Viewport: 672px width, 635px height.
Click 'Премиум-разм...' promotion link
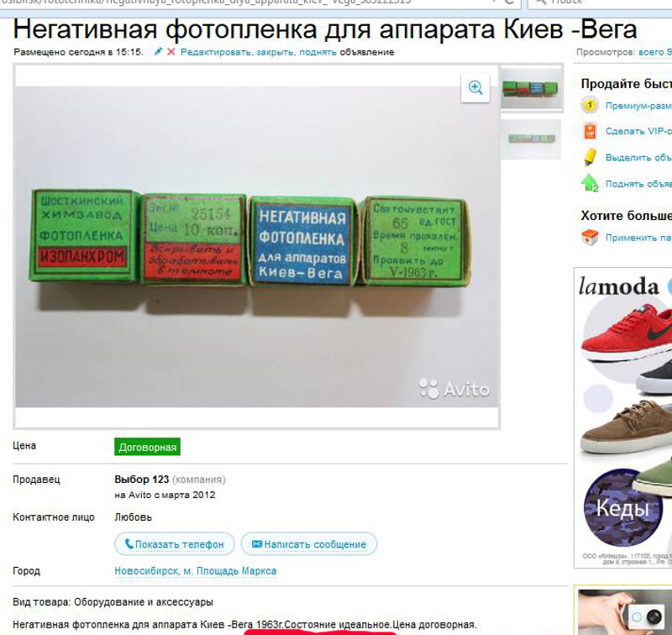coord(638,105)
